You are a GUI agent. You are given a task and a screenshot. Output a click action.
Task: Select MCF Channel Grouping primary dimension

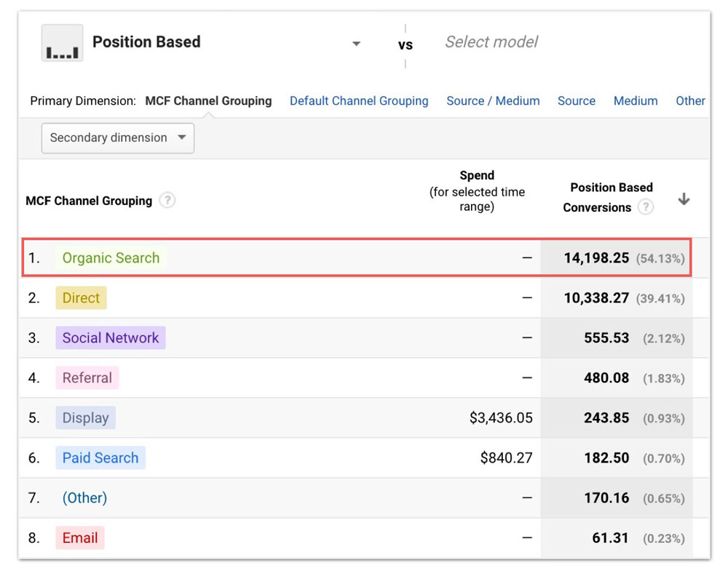pos(208,100)
